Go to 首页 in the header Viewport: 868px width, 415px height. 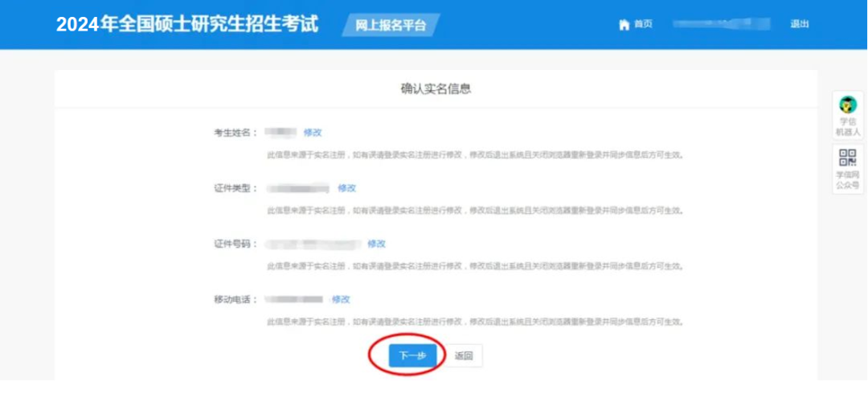(x=643, y=24)
